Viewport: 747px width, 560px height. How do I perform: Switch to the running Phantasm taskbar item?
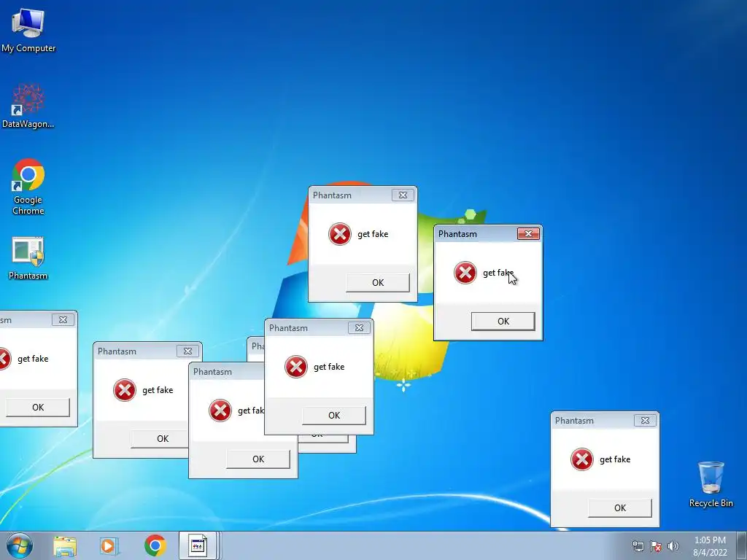(198, 545)
